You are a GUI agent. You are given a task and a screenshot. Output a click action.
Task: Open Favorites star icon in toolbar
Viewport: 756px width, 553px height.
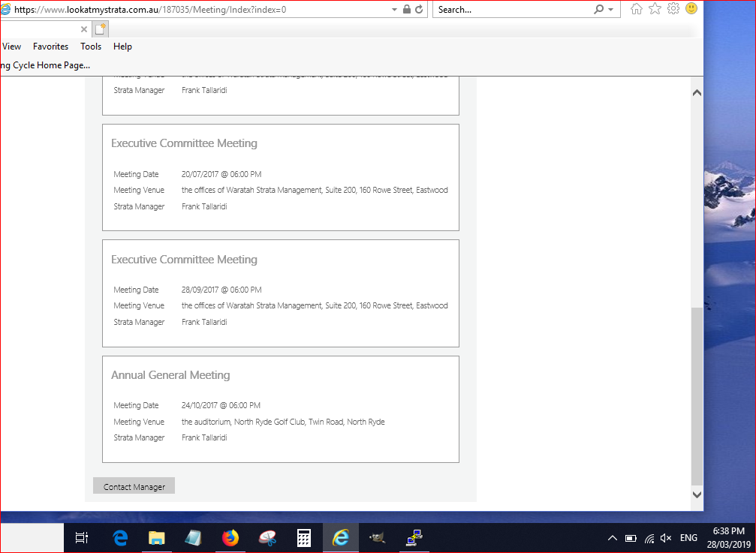[655, 9]
